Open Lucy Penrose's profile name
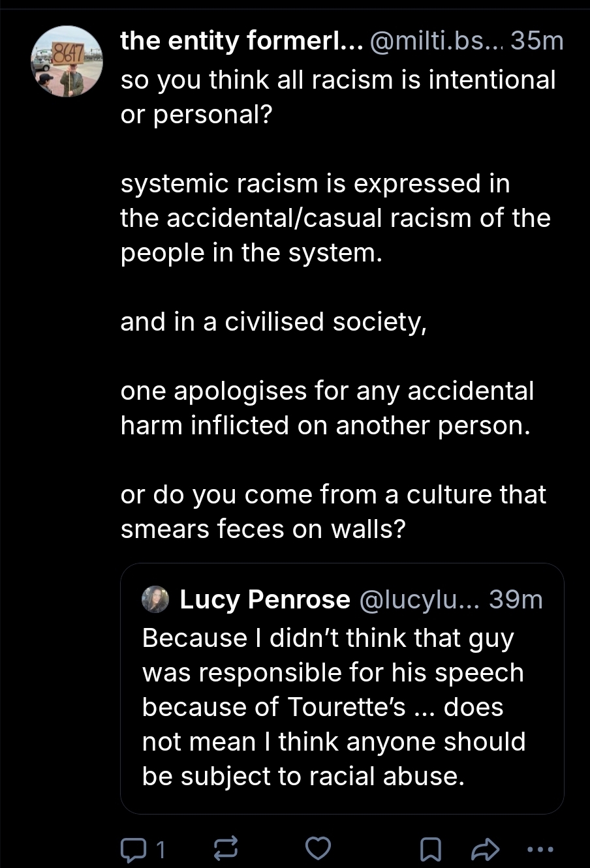The width and height of the screenshot is (590, 868). (265, 599)
